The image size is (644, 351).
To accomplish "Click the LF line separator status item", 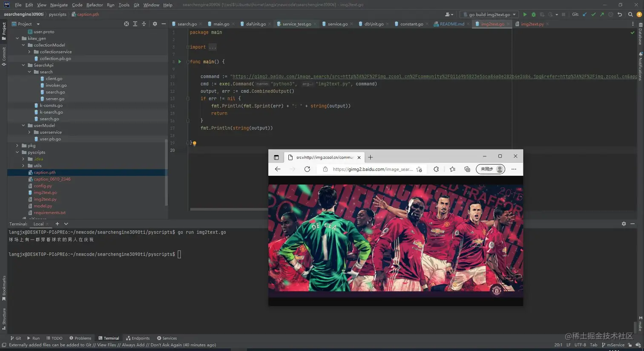I will point(569,345).
